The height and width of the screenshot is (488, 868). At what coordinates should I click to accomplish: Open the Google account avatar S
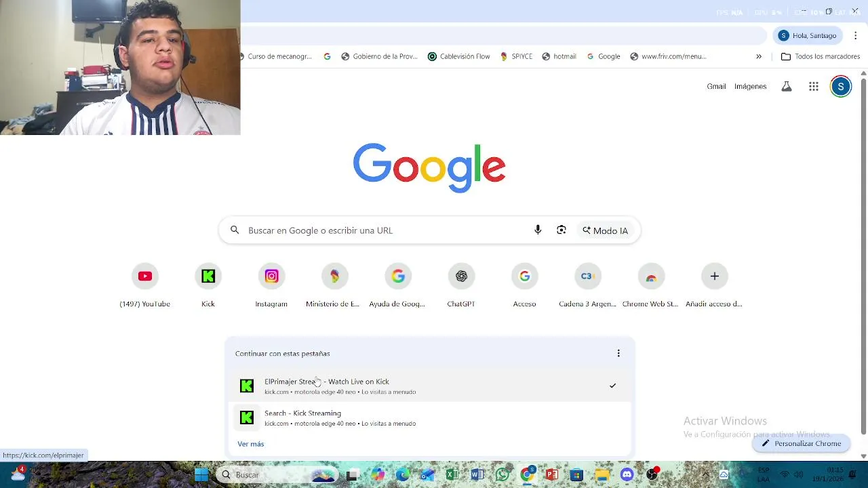(x=841, y=86)
